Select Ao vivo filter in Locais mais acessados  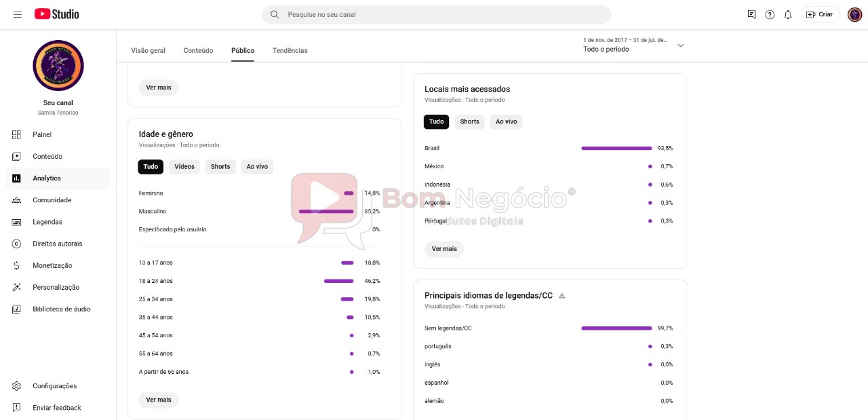click(x=506, y=121)
